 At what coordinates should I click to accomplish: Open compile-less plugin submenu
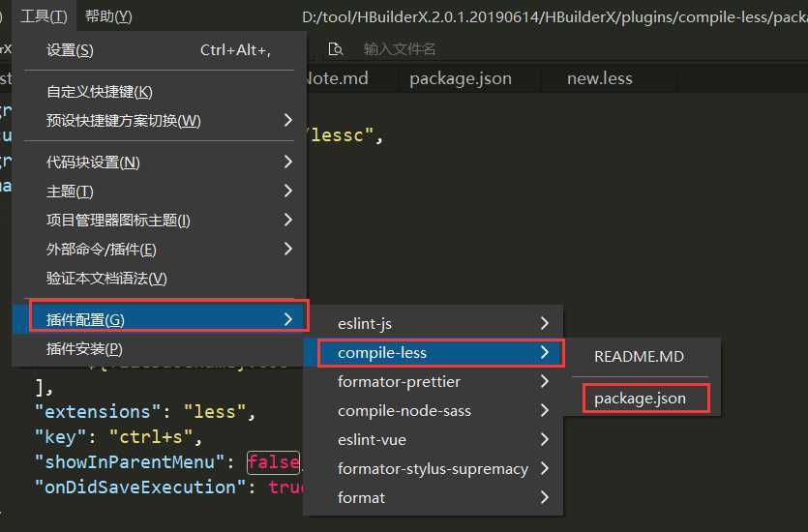434,353
